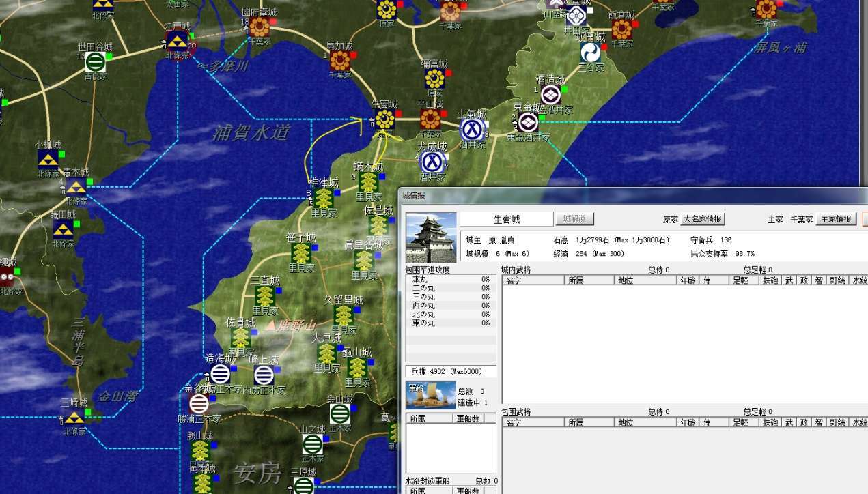
Task: Select the 東金城 castle crest icon
Action: click(527, 122)
